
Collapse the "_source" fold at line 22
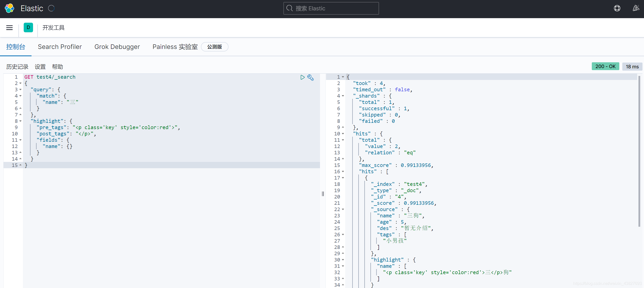click(x=343, y=209)
